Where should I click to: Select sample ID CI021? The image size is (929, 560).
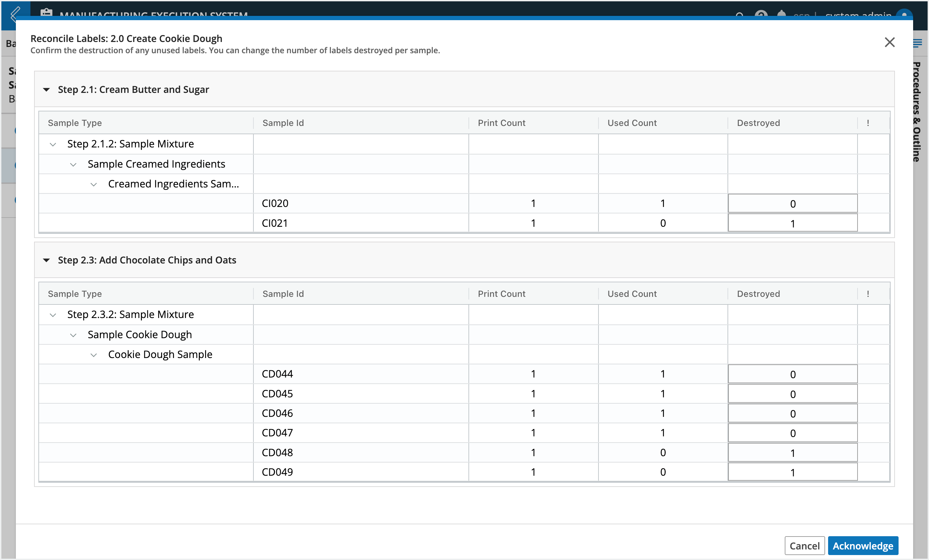pos(275,223)
